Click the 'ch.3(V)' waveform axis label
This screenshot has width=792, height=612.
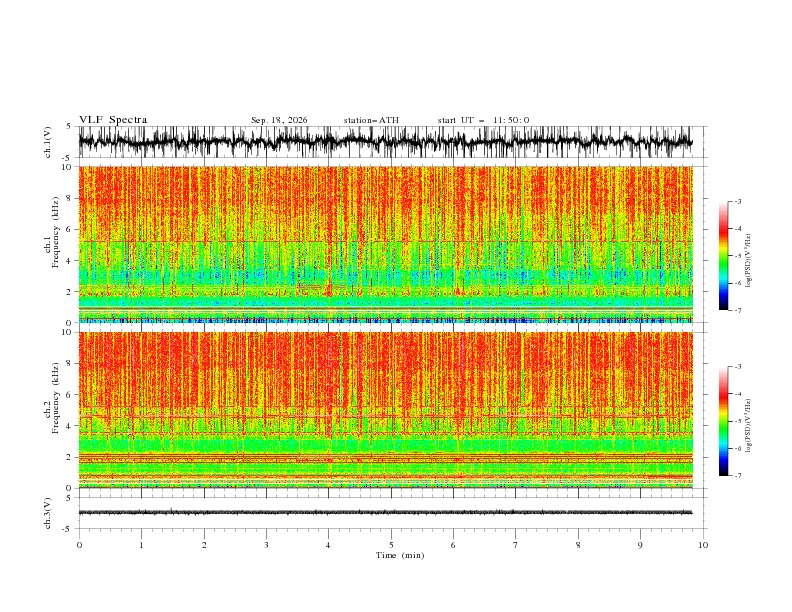tap(48, 513)
